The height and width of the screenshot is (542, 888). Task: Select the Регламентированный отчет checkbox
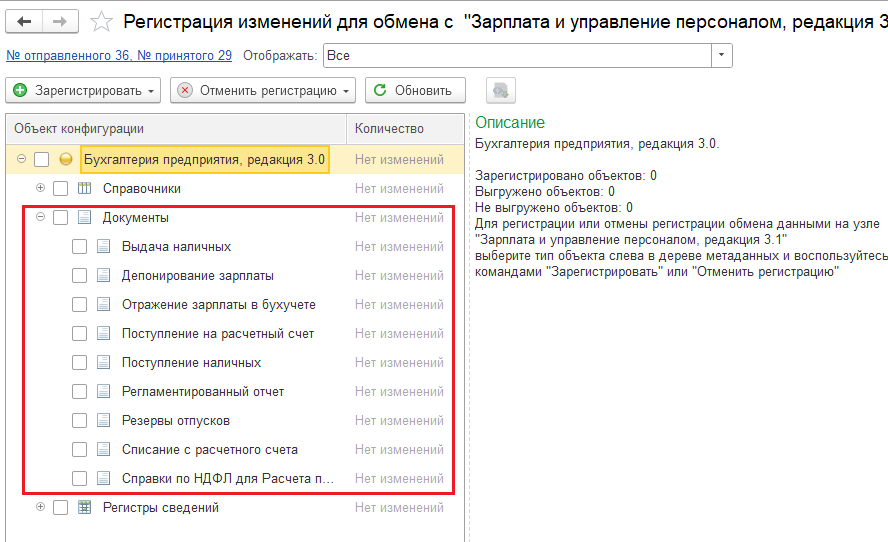click(x=79, y=391)
